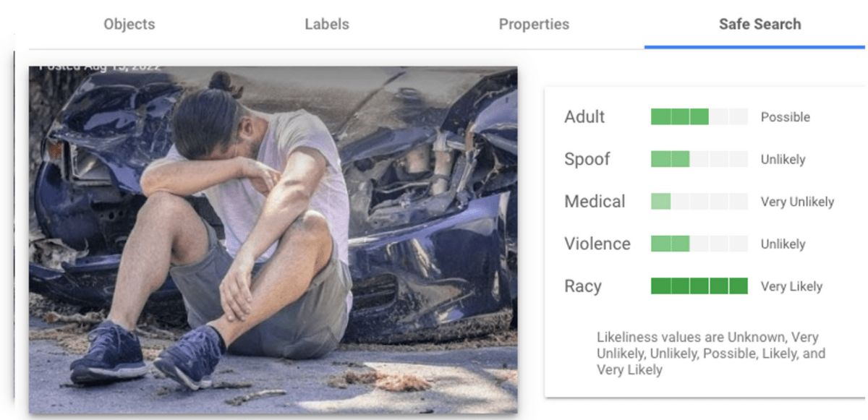Switch to the Objects tab
This screenshot has width=868, height=420.
[129, 24]
